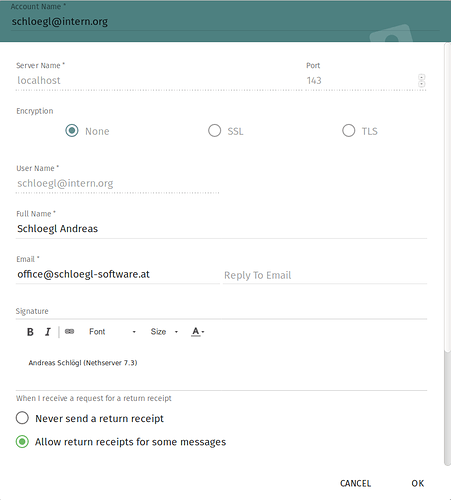
Task: Open the Font dropdown
Action: pyautogui.click(x=112, y=332)
